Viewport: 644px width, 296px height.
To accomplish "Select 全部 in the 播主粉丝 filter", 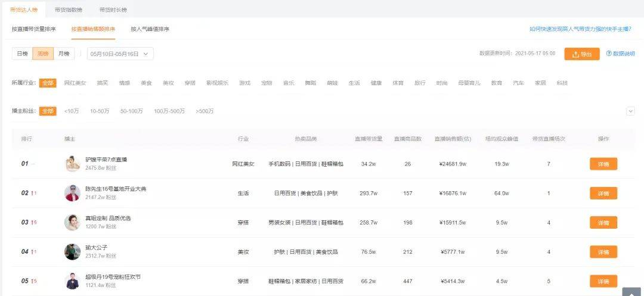I will [48, 111].
